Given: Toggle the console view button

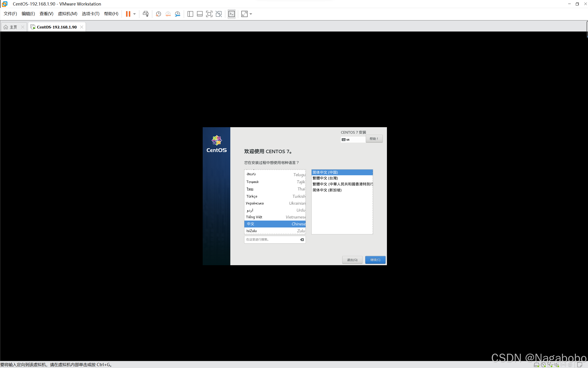Looking at the screenshot, I should click(231, 14).
